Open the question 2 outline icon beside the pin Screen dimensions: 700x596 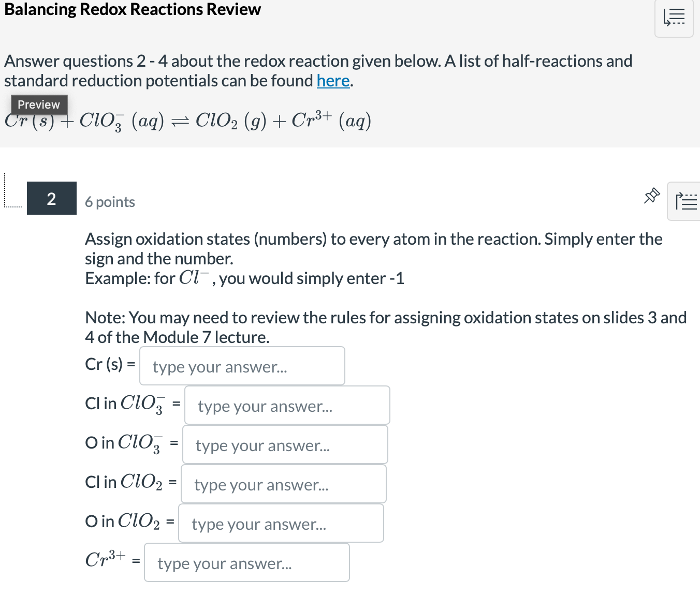(686, 201)
